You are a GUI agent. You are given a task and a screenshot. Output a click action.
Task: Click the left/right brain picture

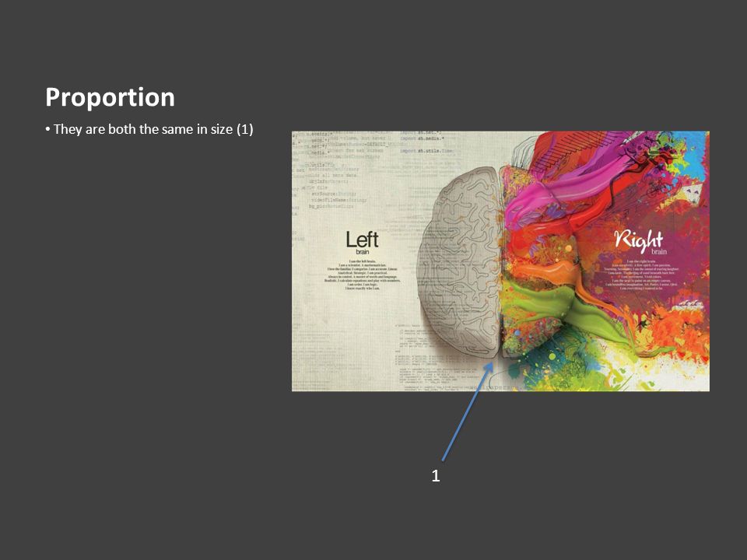coord(500,261)
